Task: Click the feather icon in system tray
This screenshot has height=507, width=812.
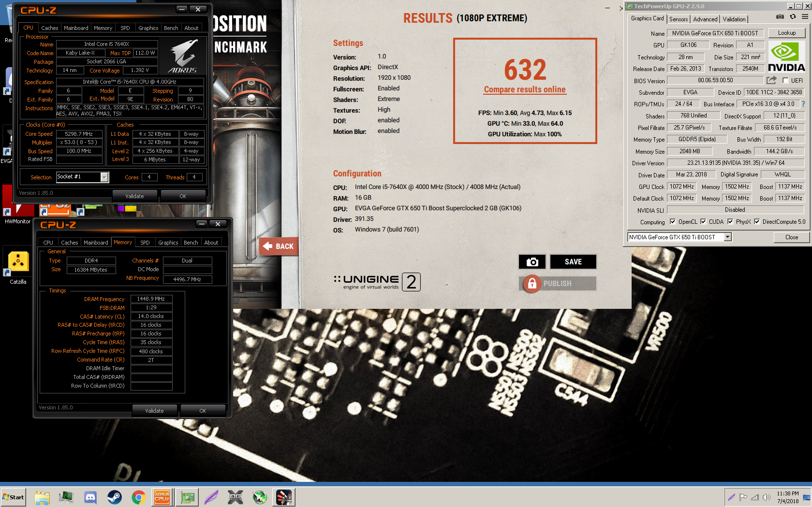Action: coord(731,497)
